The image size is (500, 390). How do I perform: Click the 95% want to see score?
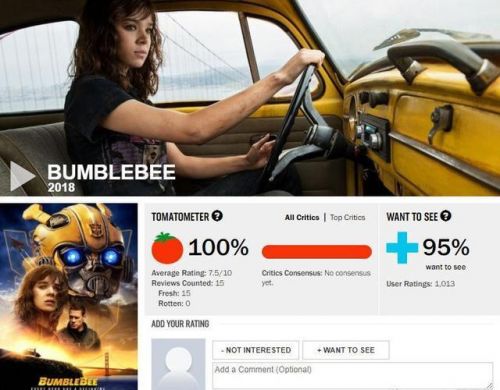(446, 247)
